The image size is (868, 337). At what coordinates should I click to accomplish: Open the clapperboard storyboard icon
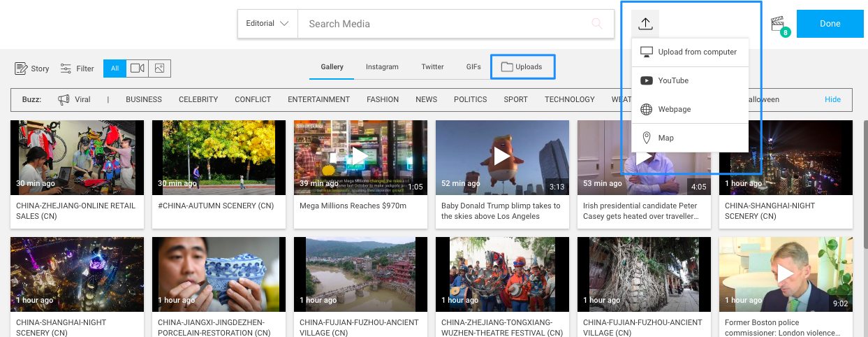coord(777,24)
